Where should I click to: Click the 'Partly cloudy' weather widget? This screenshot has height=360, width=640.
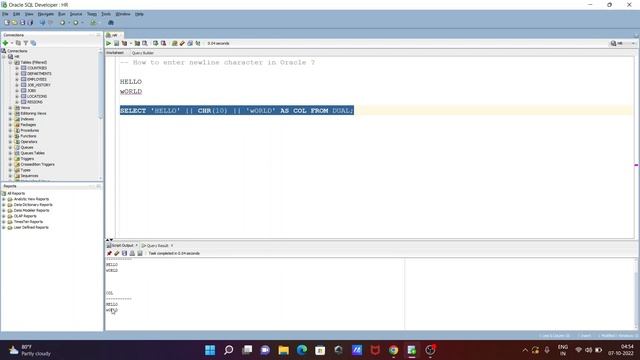[x=29, y=350]
